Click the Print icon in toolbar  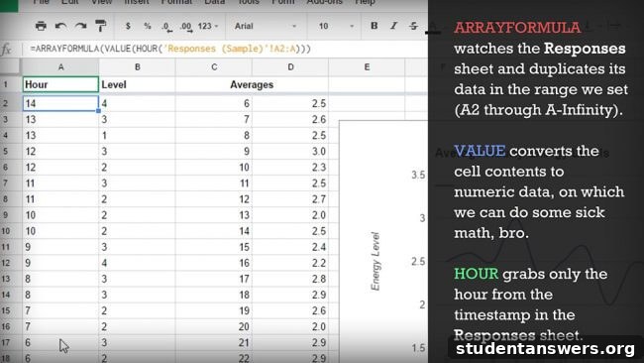pos(41,26)
